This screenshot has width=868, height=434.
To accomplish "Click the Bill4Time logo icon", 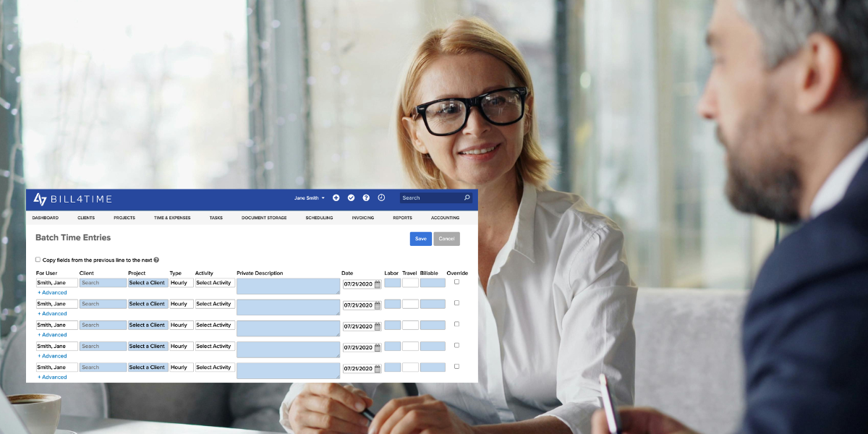I will (40, 199).
